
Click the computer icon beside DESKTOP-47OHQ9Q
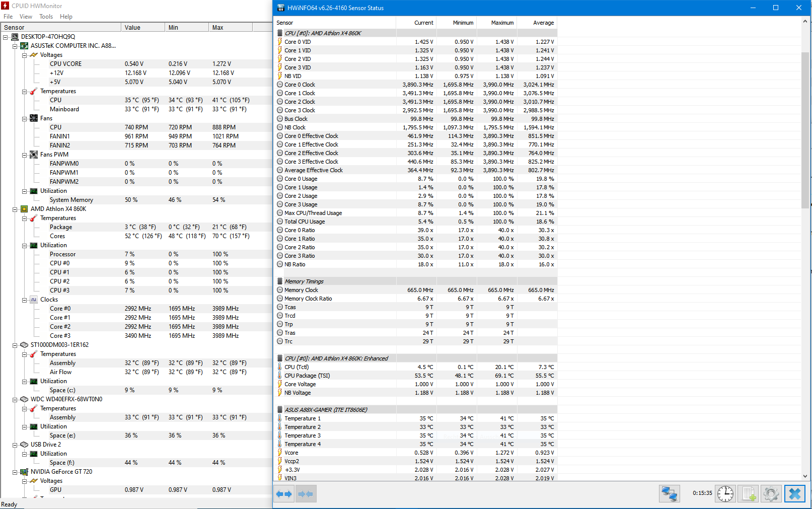click(15, 37)
